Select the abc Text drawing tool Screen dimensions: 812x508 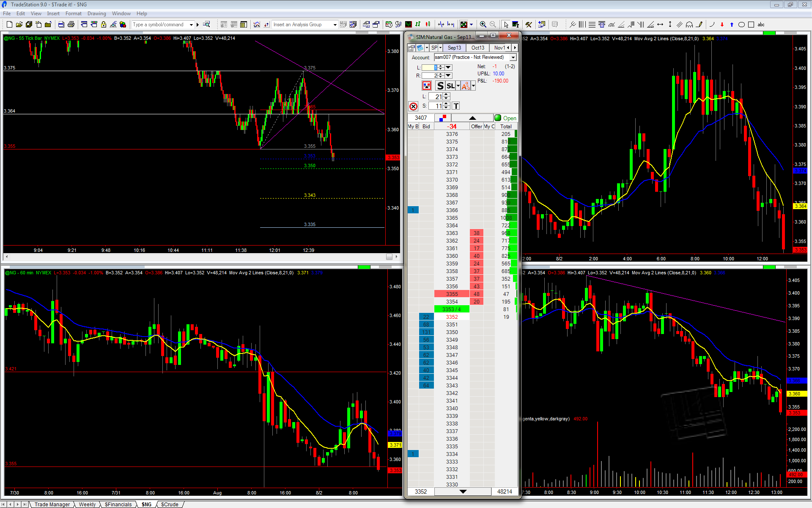tap(761, 25)
